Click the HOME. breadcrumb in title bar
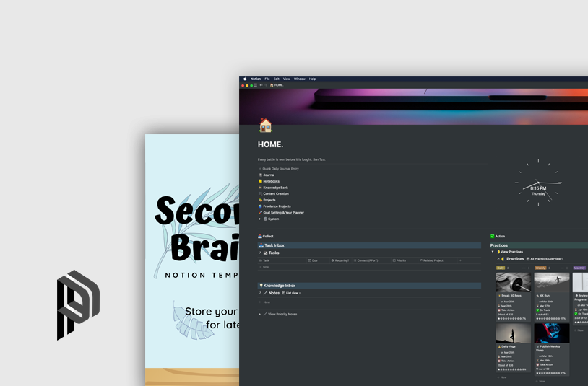This screenshot has width=588, height=386. point(277,85)
